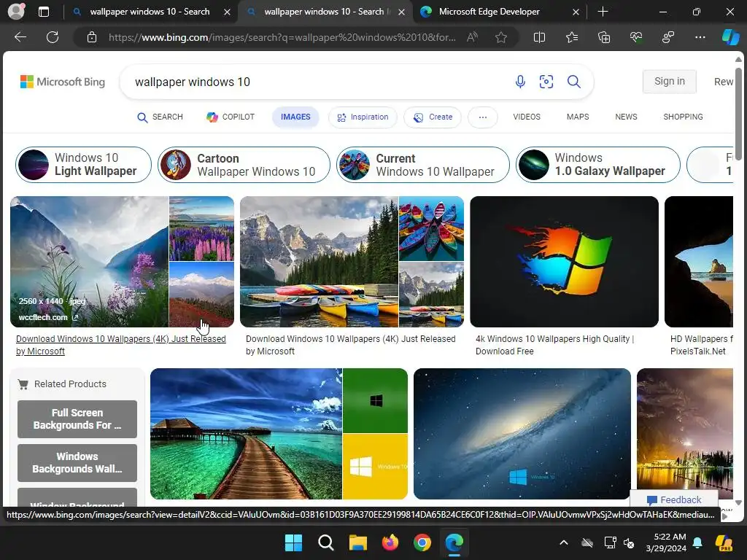Open the Windows Start button
747x560 pixels.
tap(293, 542)
